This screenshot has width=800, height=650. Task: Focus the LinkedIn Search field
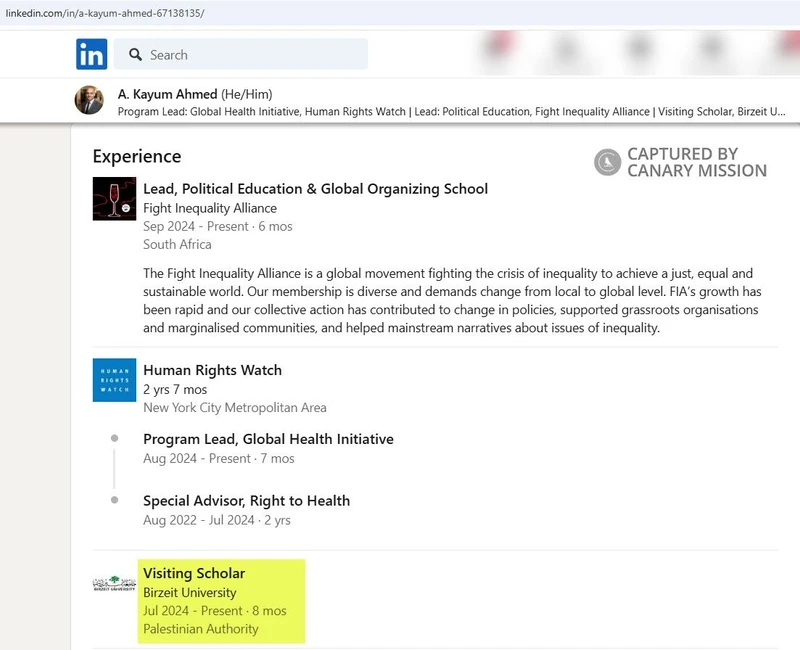241,54
